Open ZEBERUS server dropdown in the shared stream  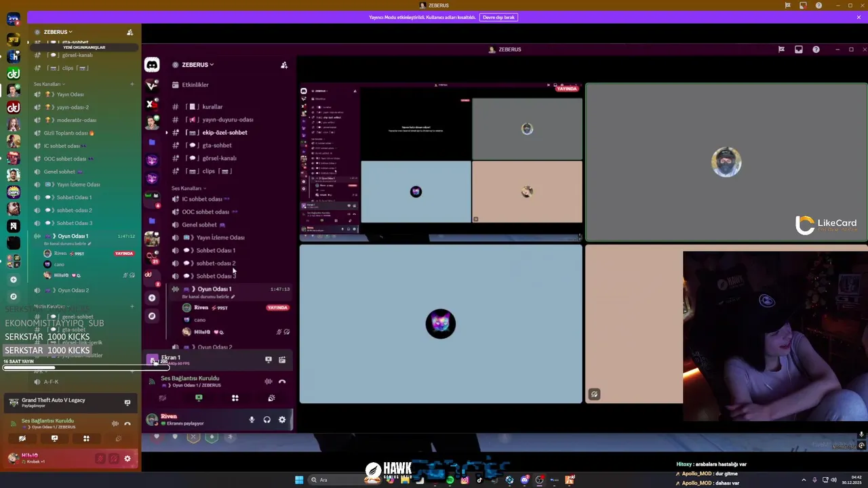197,64
